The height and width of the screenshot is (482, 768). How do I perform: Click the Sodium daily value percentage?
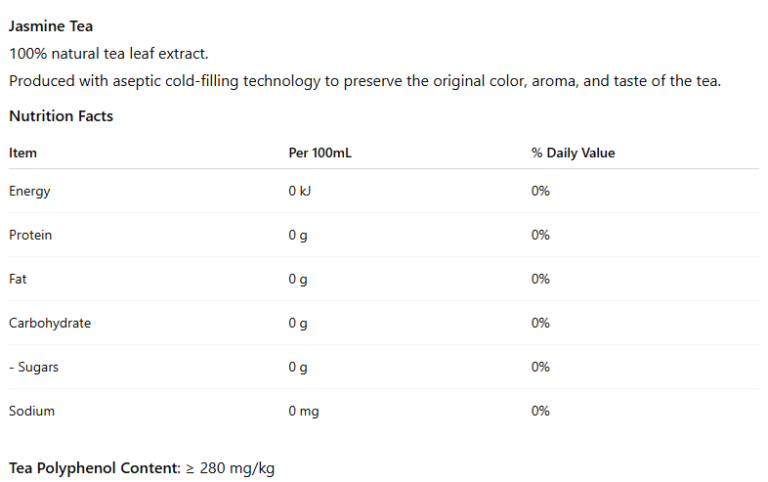point(541,411)
